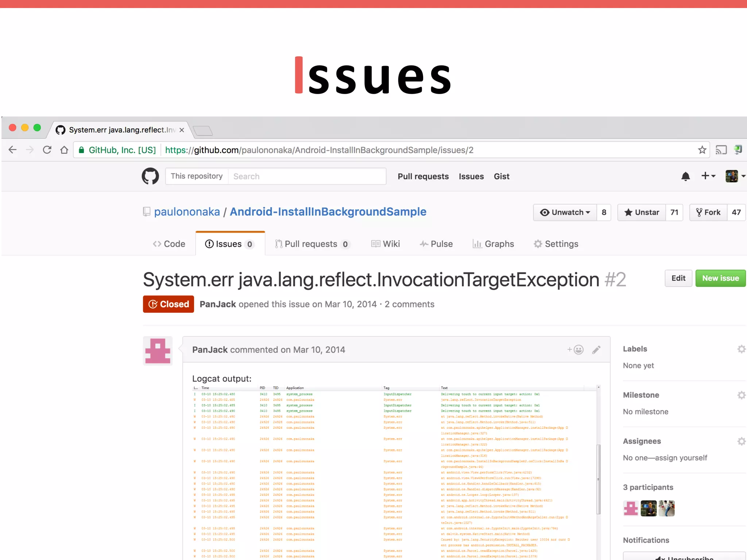Open the Wiki tab

[386, 244]
